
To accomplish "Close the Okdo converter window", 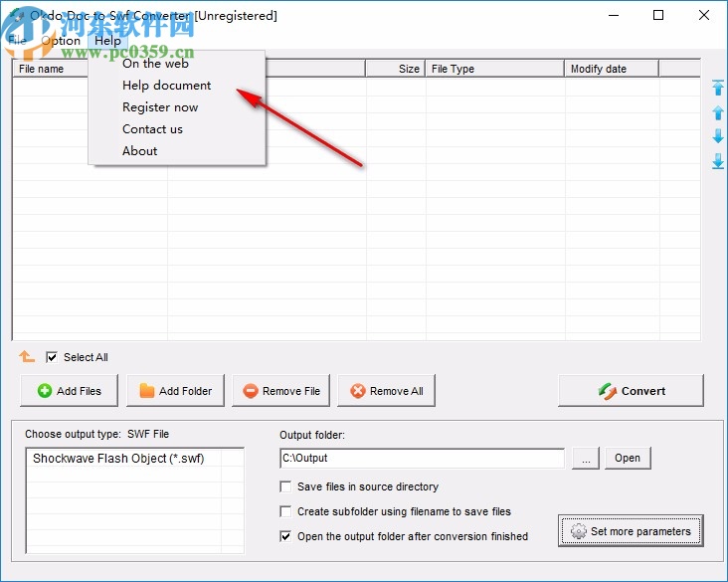I will pyautogui.click(x=704, y=15).
